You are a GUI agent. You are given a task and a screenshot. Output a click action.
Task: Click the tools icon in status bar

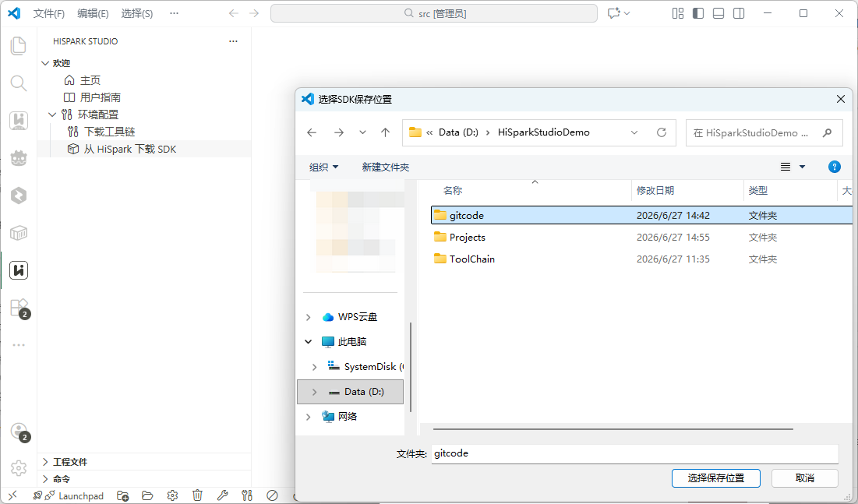(247, 495)
